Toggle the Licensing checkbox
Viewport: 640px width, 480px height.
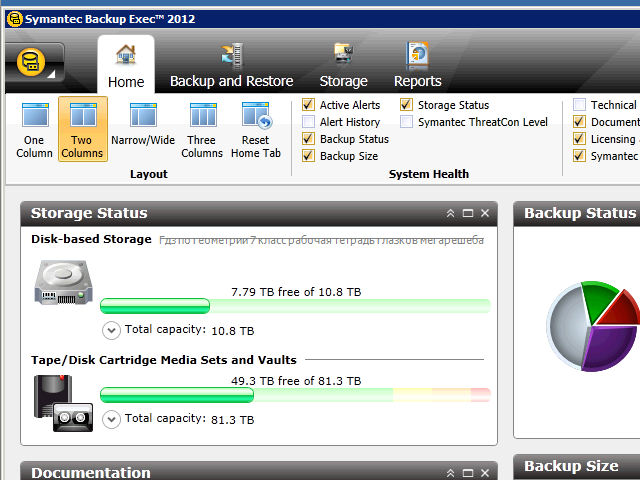(x=580, y=139)
